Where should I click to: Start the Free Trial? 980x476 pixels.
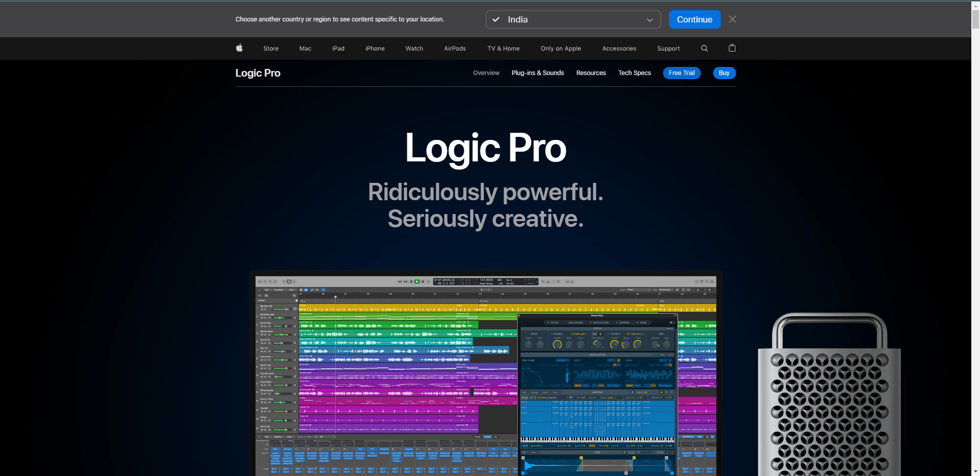(682, 73)
